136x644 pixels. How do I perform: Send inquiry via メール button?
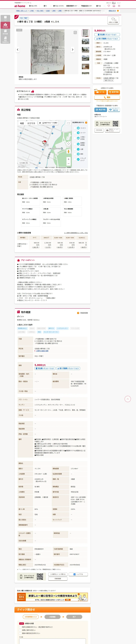100,92
